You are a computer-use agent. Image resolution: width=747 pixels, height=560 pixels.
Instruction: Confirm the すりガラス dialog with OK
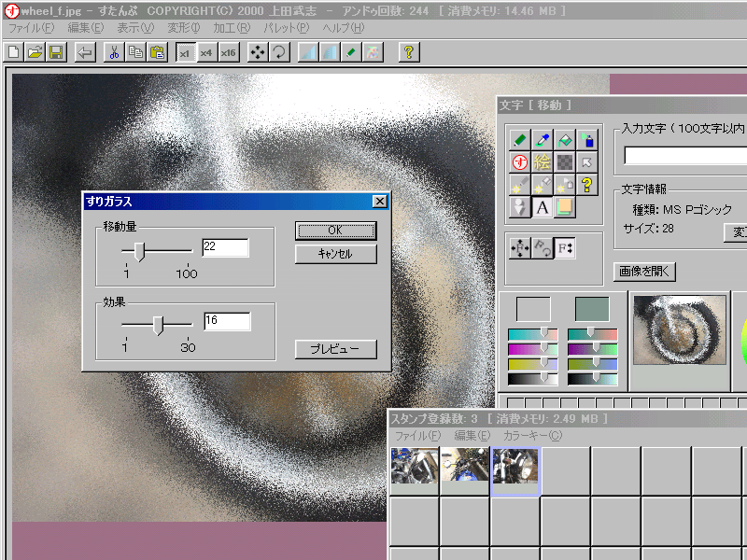pyautogui.click(x=335, y=231)
